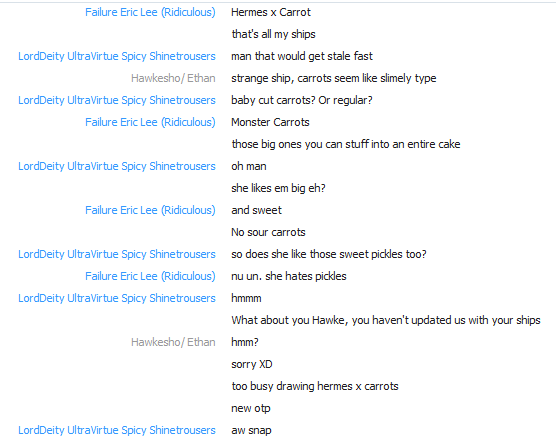Click LordDeity name beside 'man that would get stale fast'
Image resolution: width=556 pixels, height=440 pixels.
tap(117, 56)
